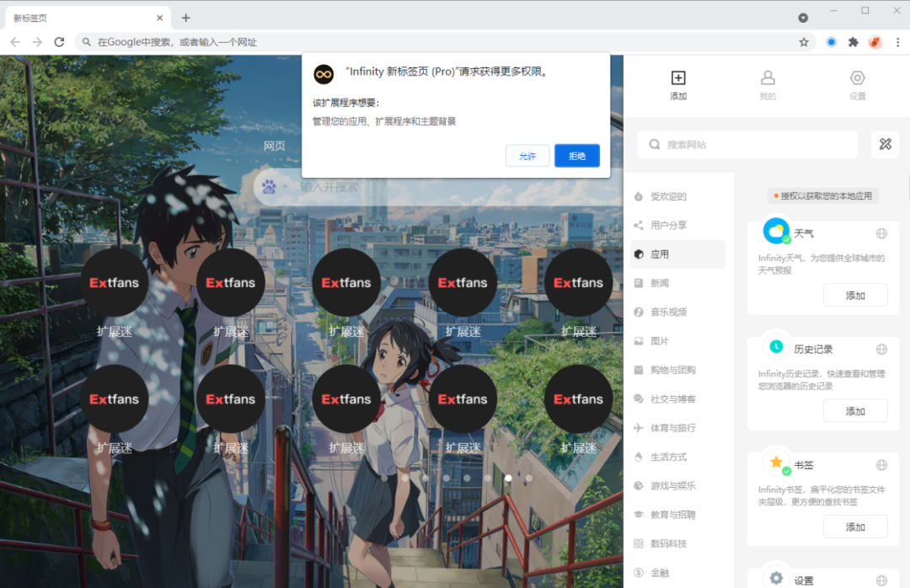Click the gear icon on the 设置 app card
The height and width of the screenshot is (588, 910).
coord(776,578)
